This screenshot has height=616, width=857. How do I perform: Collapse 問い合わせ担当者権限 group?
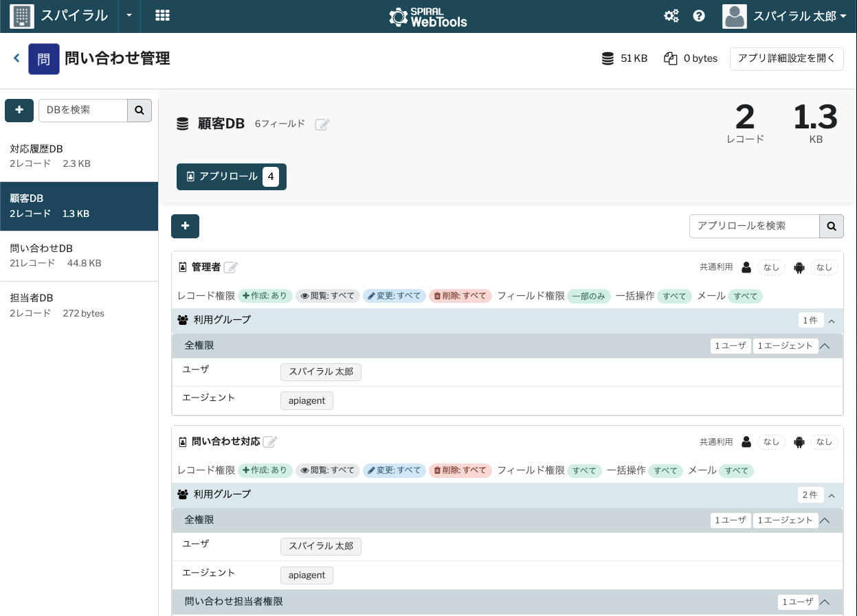[x=825, y=602]
